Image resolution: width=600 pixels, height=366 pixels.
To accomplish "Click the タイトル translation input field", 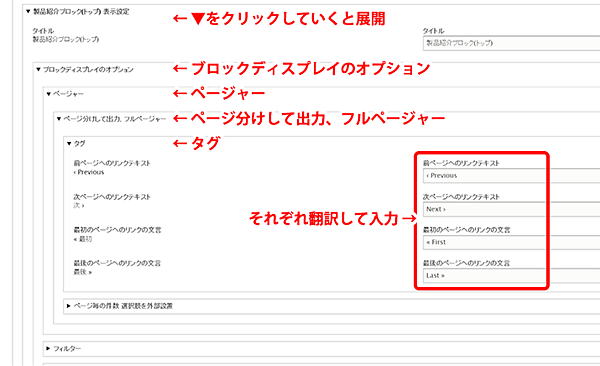I will pos(511,43).
